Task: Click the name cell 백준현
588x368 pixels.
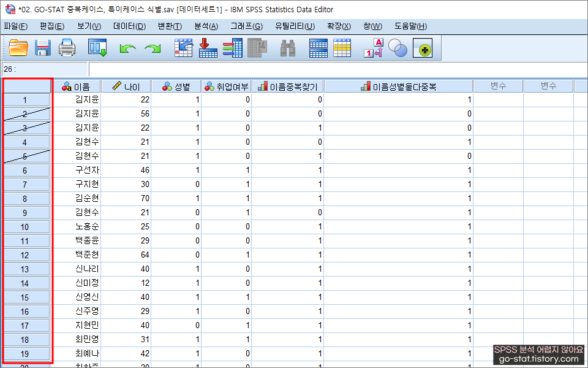Action: 77,255
